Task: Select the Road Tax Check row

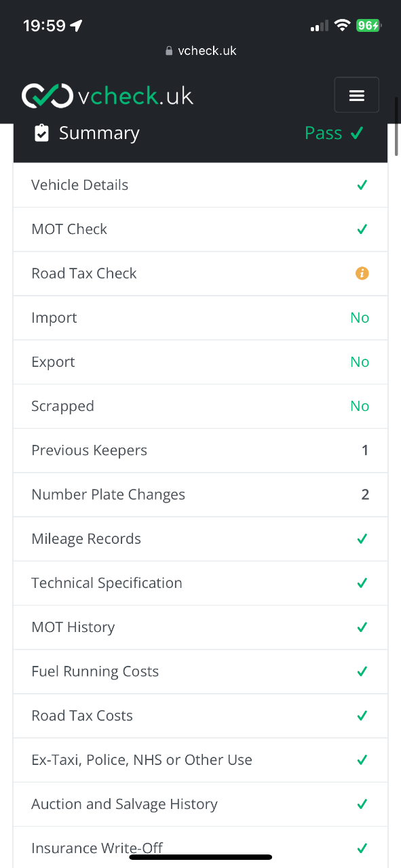Action: tap(200, 273)
